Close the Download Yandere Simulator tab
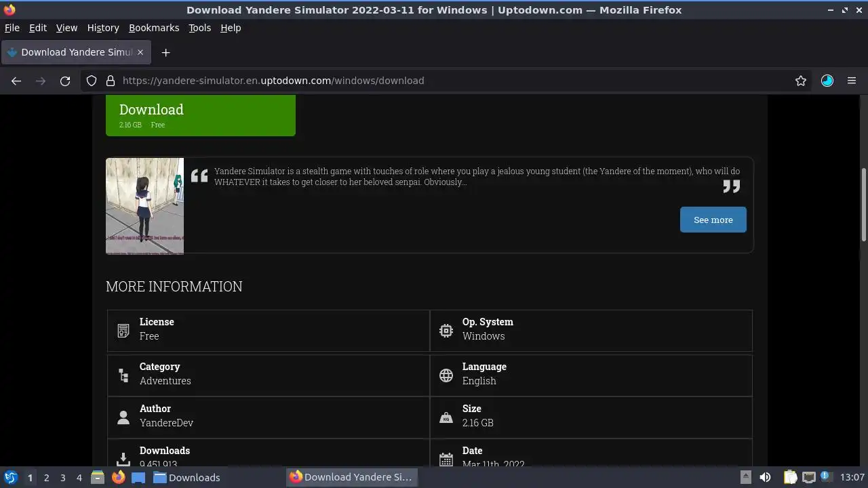This screenshot has height=488, width=868. (140, 52)
